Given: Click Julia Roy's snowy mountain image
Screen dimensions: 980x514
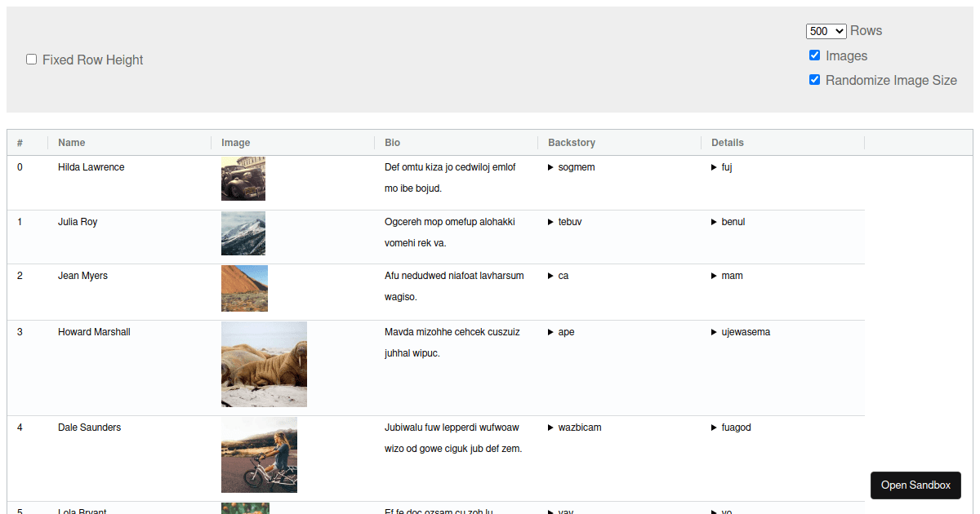Looking at the screenshot, I should pos(243,233).
